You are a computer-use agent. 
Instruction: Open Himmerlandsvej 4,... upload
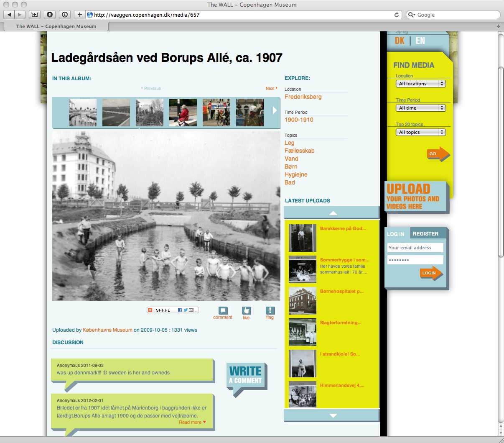pyautogui.click(x=342, y=385)
